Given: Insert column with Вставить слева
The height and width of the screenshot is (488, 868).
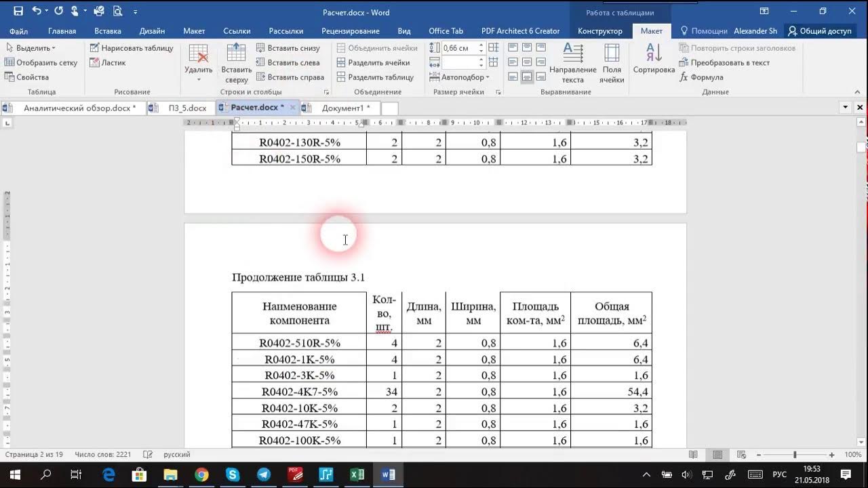Looking at the screenshot, I should [288, 62].
